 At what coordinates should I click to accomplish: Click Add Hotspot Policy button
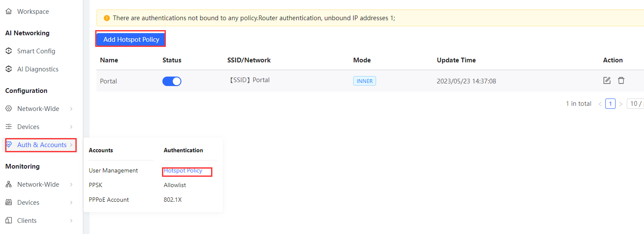coord(131,40)
